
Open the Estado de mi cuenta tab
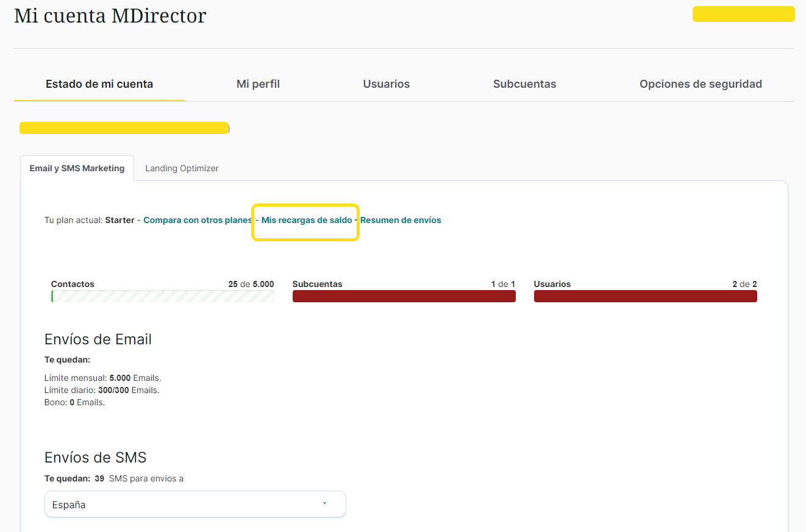(x=99, y=84)
